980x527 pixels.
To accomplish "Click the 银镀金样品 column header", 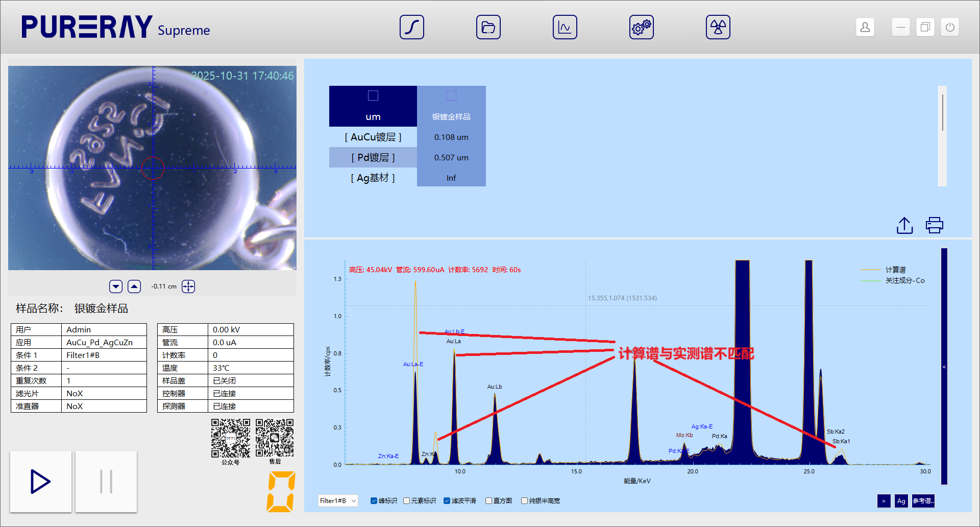I will [x=451, y=117].
